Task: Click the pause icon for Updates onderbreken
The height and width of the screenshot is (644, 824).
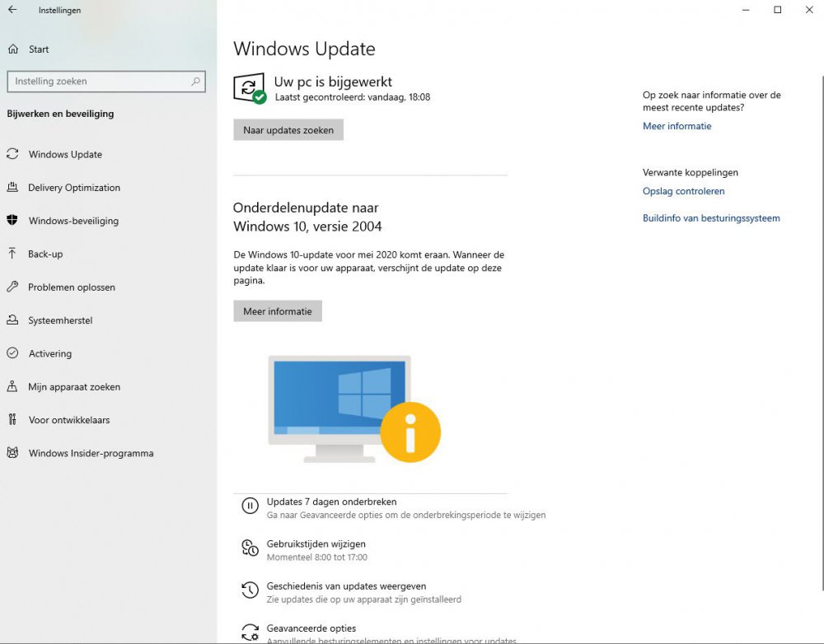Action: [x=250, y=506]
